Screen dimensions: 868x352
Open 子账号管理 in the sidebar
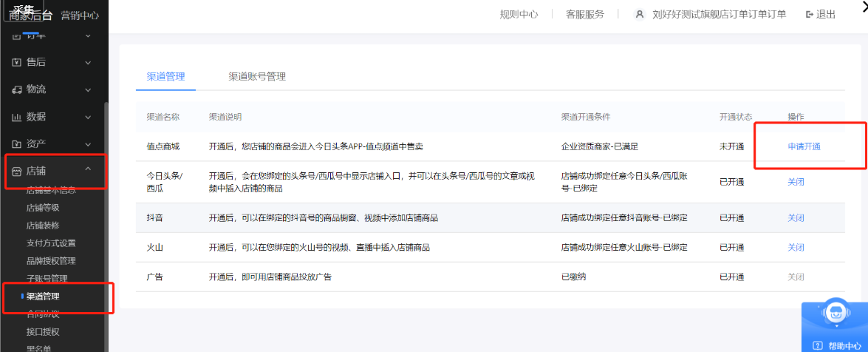(47, 278)
